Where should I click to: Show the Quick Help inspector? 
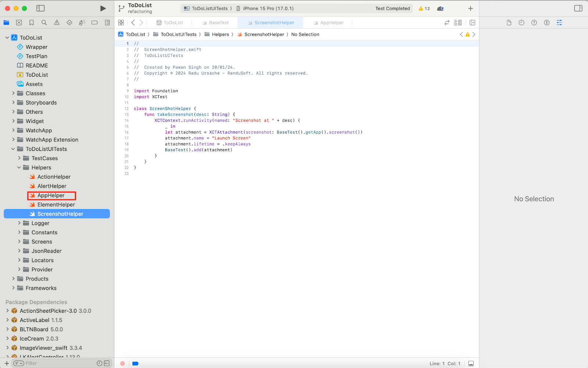point(534,23)
